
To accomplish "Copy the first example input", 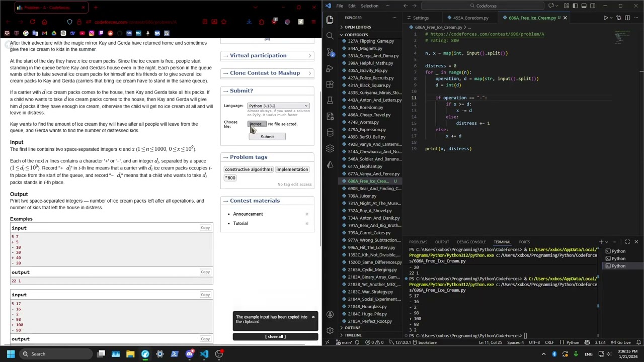I will tap(205, 228).
